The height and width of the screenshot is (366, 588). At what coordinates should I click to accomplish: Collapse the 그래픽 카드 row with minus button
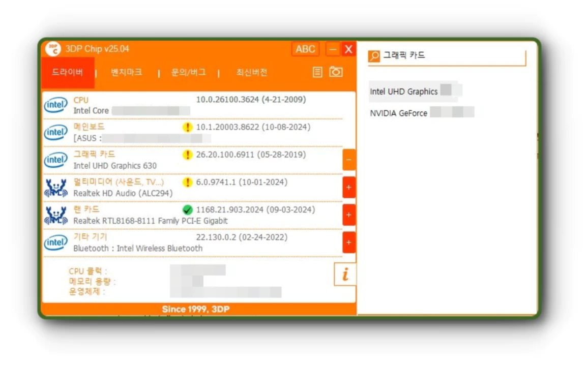coord(349,160)
